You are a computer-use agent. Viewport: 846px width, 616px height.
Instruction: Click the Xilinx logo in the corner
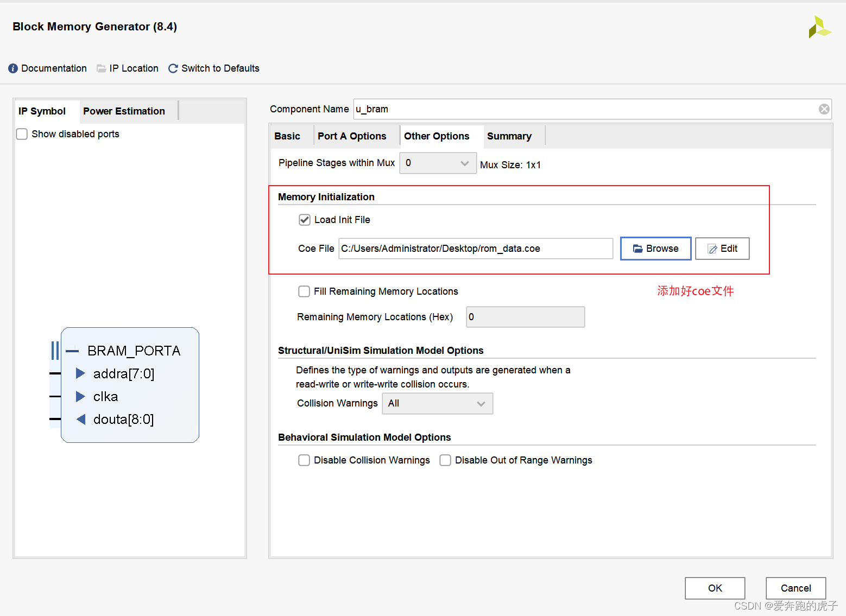coord(819,27)
